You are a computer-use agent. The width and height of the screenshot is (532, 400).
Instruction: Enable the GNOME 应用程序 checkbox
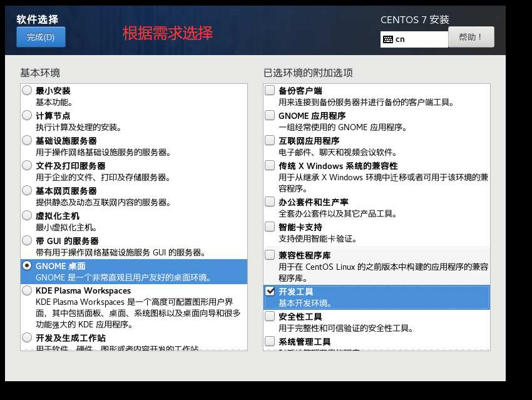pyautogui.click(x=270, y=115)
